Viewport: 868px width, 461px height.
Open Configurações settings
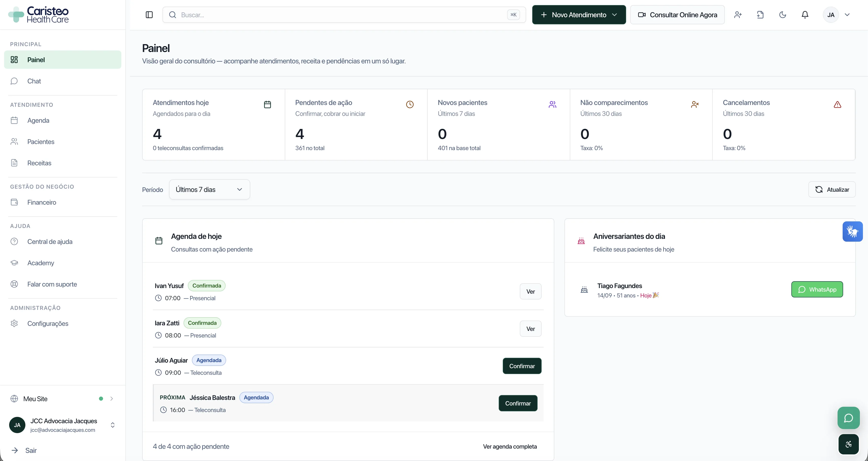[x=62, y=324]
